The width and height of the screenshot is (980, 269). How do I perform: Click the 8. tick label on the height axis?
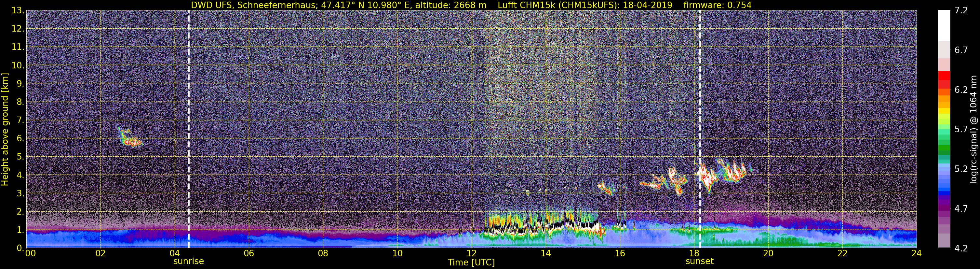tap(20, 102)
